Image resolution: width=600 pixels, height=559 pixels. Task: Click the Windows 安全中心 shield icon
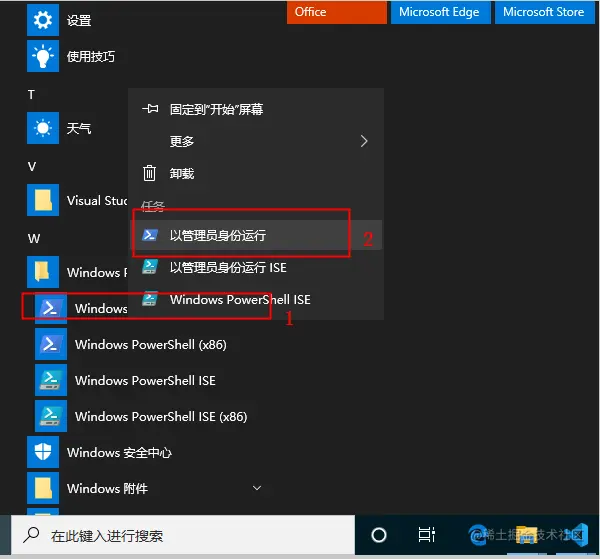[x=43, y=452]
